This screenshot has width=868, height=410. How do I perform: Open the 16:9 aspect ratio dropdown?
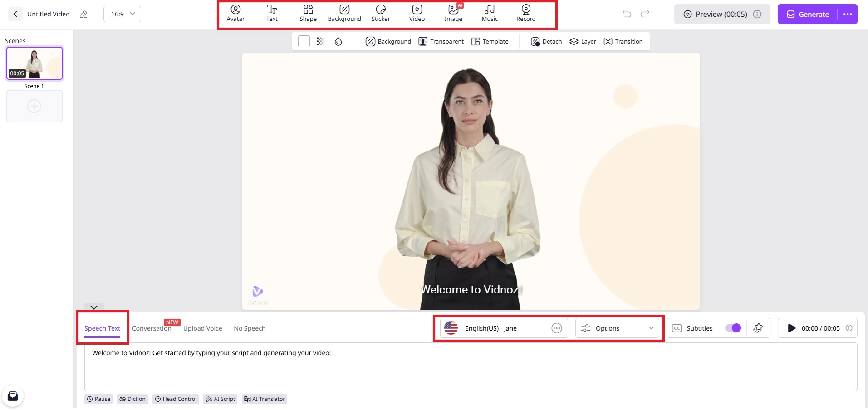click(123, 14)
